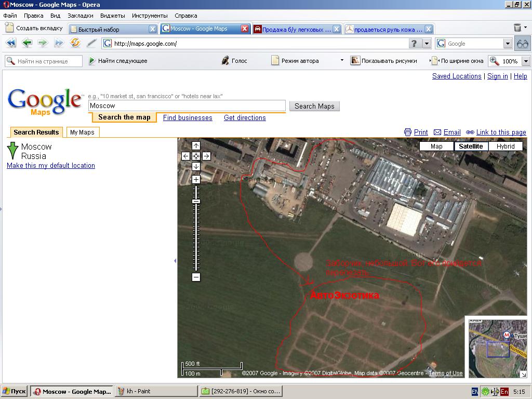Switch the map view to Satellite
The image size is (532, 399).
click(471, 146)
